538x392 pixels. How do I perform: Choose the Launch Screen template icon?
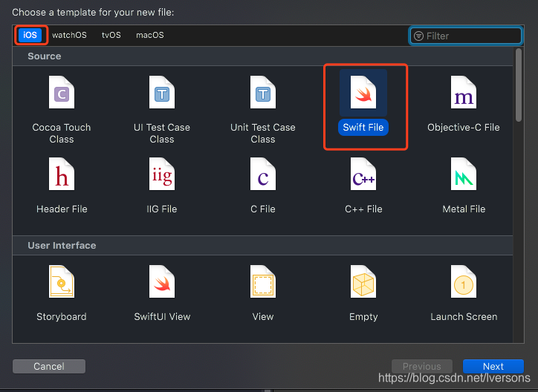pos(464,281)
